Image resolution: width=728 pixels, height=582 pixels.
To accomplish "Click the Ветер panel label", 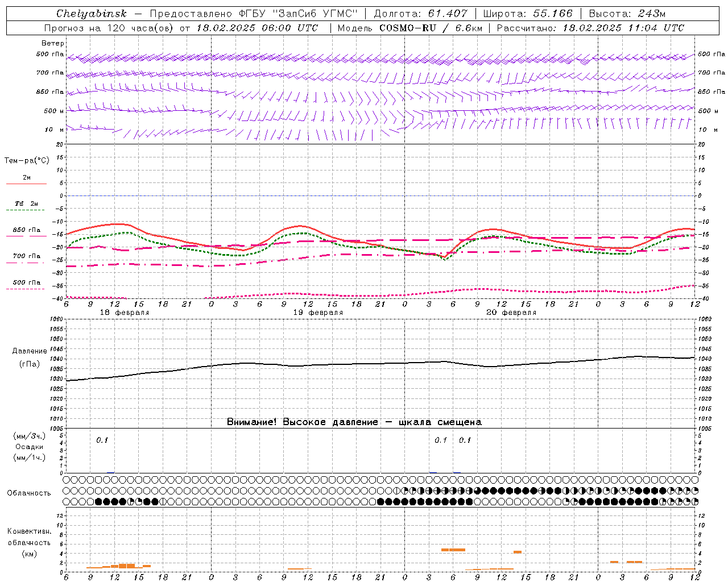I will pos(53,43).
